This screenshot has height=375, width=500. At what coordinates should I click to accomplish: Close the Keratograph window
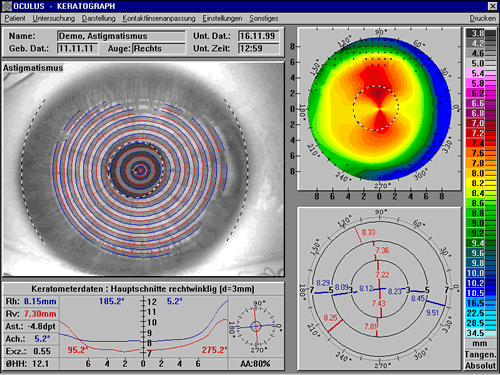(492, 6)
